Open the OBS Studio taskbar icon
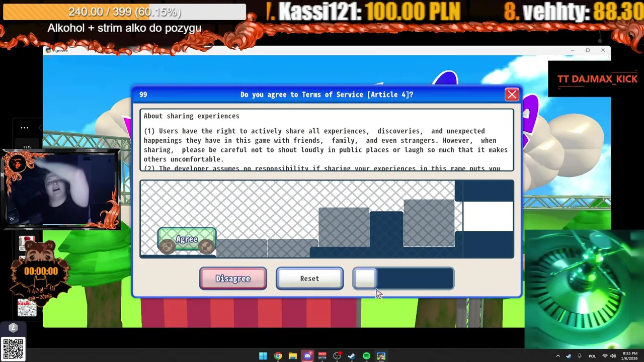Viewport: 644px width, 362px height. coord(337,356)
